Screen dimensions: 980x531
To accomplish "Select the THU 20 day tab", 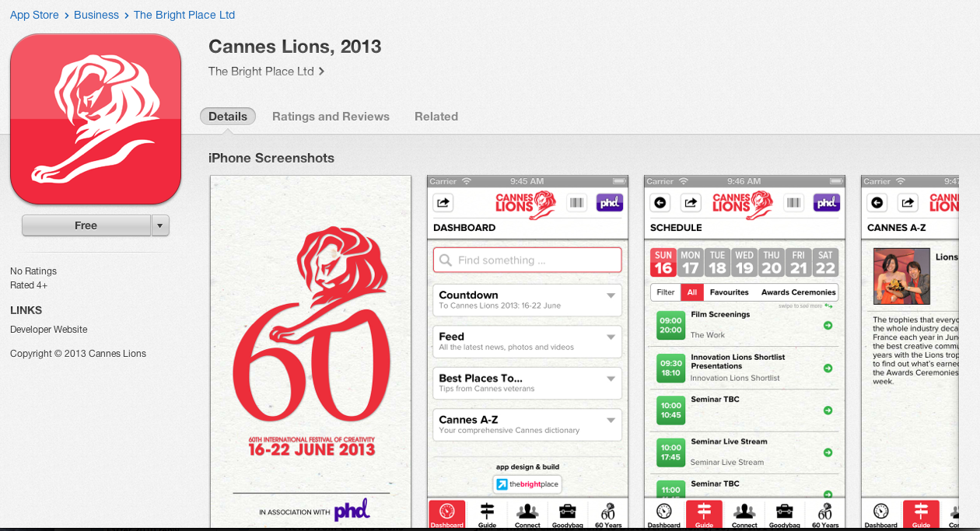I will (x=772, y=262).
